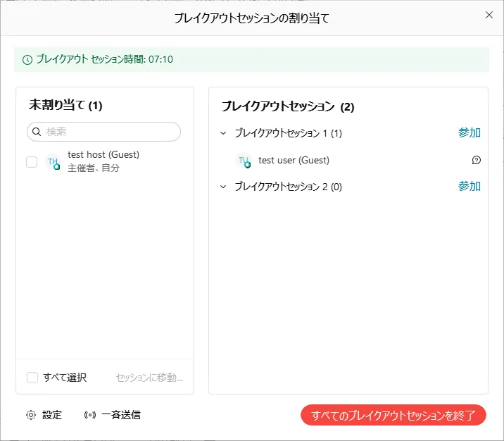This screenshot has height=441, width=504.
Task: Click the TH avatar of test host
Action: 53,162
